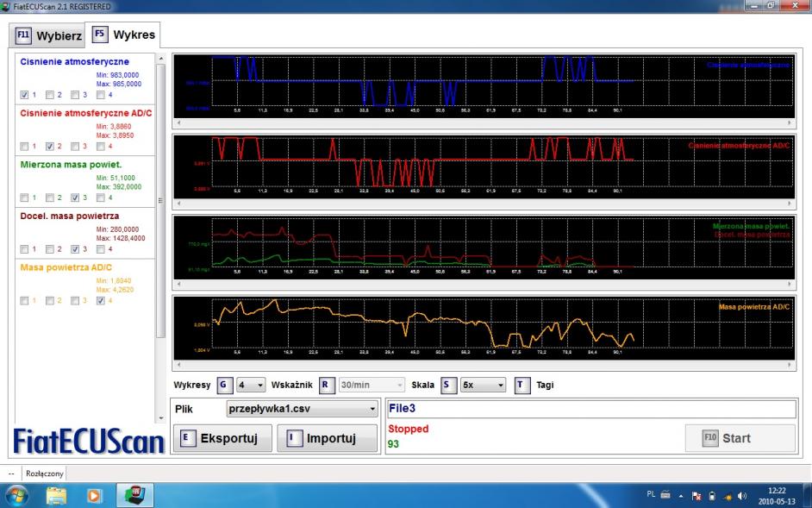Click the green graph scrollbar right arrow
Image resolution: width=812 pixels, height=508 pixels.
click(x=790, y=284)
